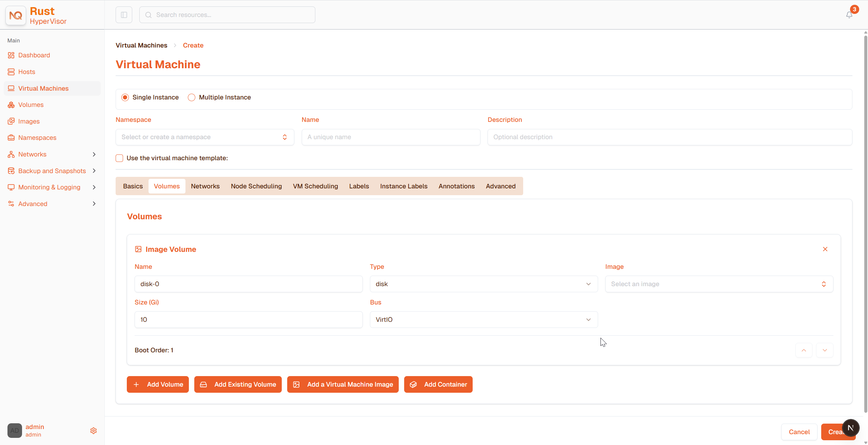Switch to the Networks tab
Image resolution: width=868 pixels, height=445 pixels.
(205, 186)
